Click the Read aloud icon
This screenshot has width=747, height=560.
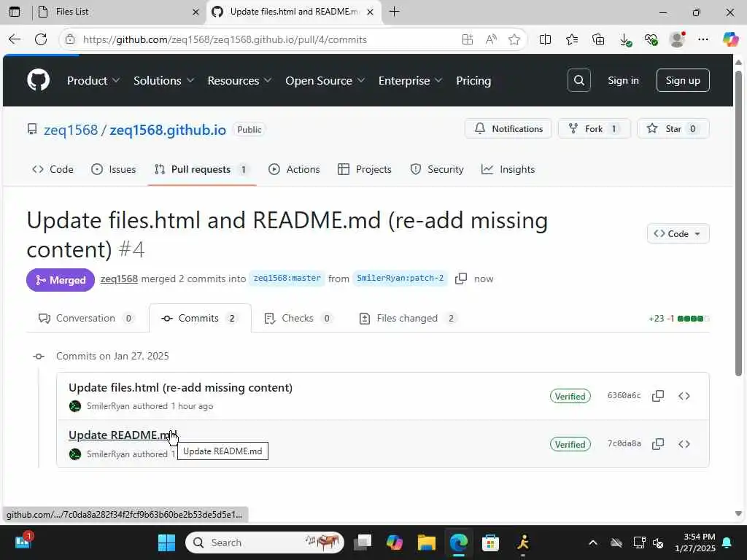click(491, 39)
